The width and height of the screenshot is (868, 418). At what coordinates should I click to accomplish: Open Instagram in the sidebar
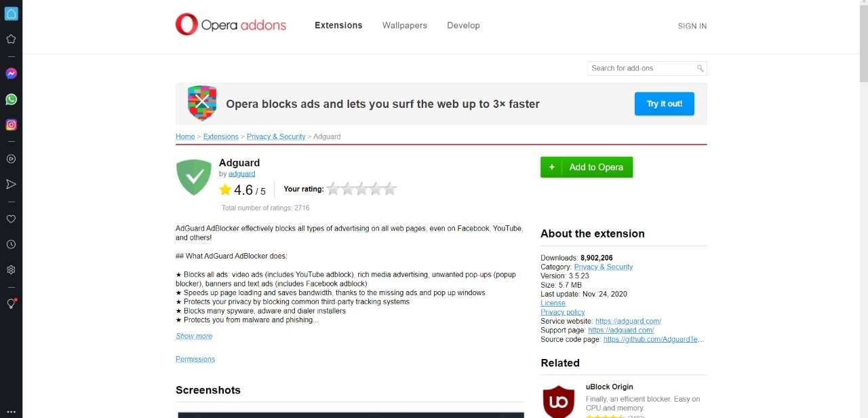coord(11,124)
